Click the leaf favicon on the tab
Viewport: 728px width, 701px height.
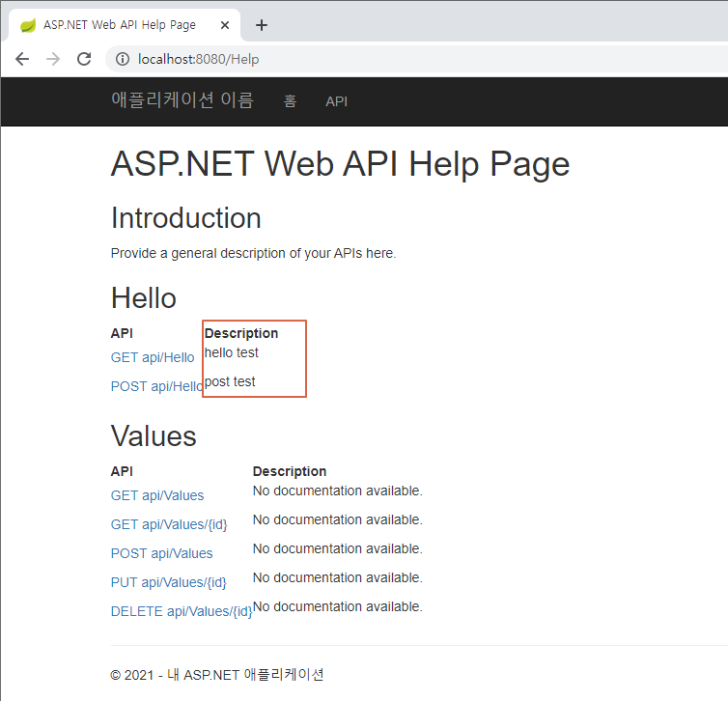[28, 25]
